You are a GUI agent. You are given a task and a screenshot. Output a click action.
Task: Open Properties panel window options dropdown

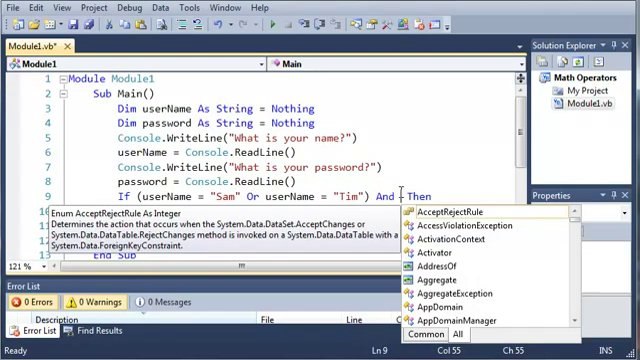click(603, 195)
